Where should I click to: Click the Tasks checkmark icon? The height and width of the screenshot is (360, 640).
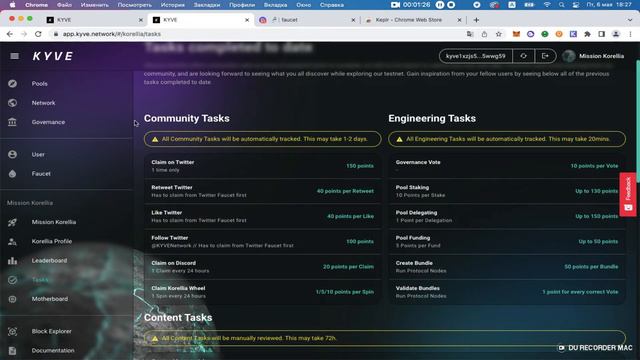(x=13, y=280)
